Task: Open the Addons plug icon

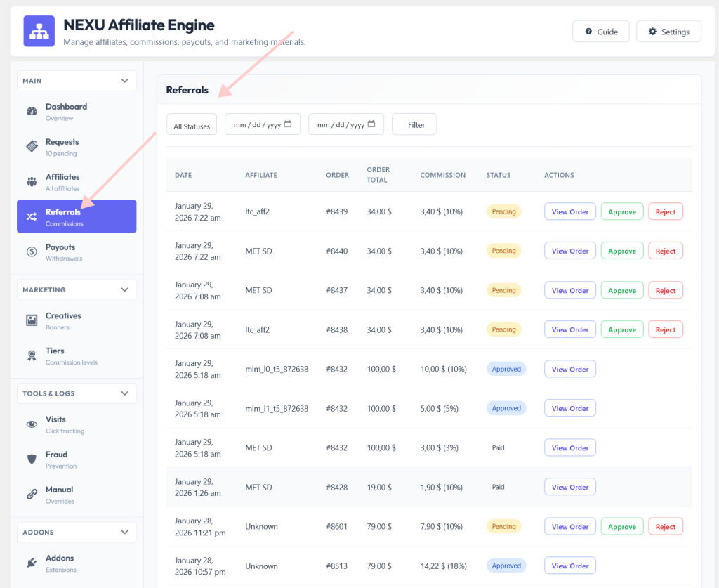Action: (x=32, y=563)
